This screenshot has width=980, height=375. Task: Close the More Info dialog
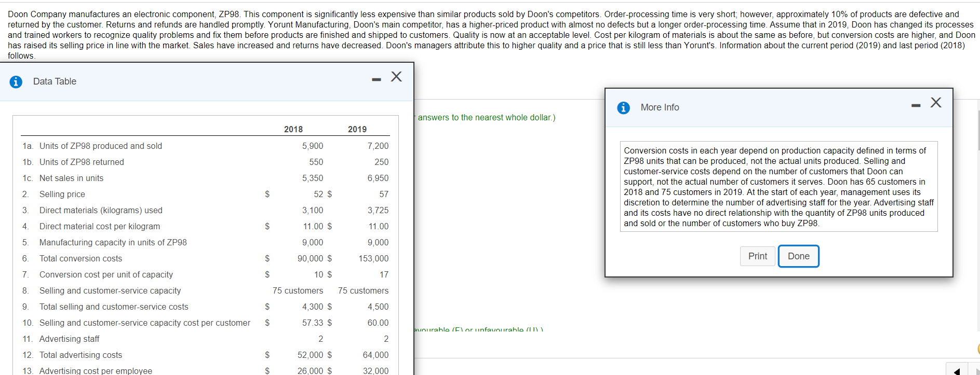point(936,103)
